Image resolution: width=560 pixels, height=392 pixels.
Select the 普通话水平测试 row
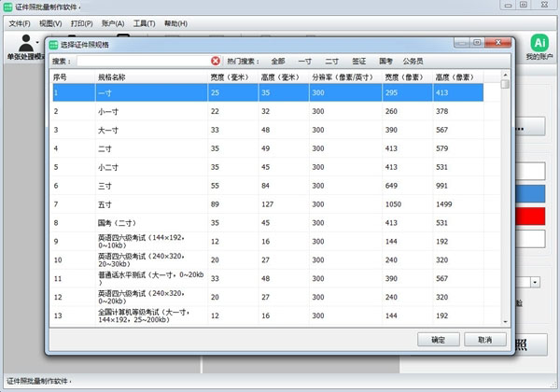point(268,278)
